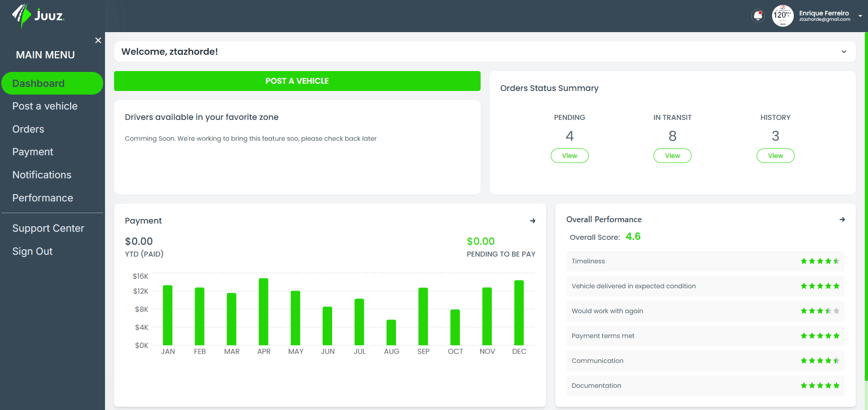Expand the Welcome panel chevron

pos(844,52)
